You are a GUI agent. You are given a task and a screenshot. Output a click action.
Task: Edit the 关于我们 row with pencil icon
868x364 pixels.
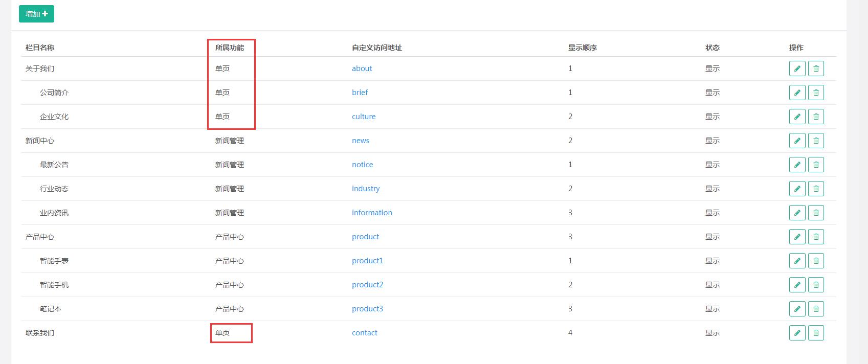pyautogui.click(x=797, y=69)
